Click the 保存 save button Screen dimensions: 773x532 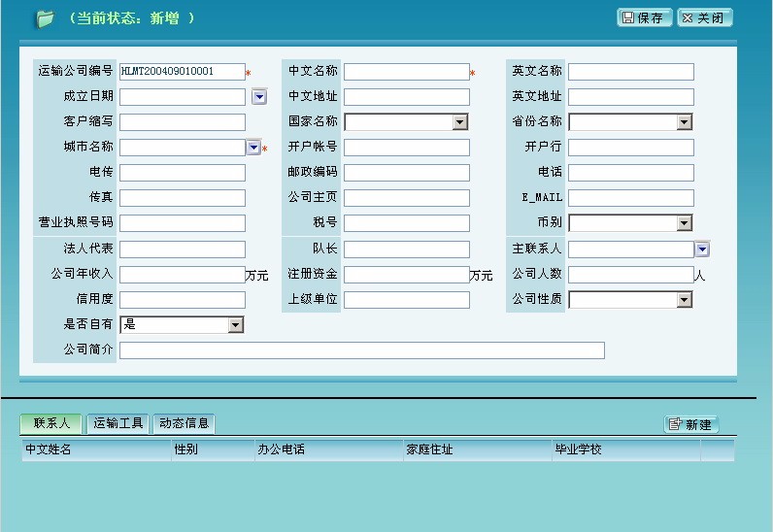coord(644,17)
